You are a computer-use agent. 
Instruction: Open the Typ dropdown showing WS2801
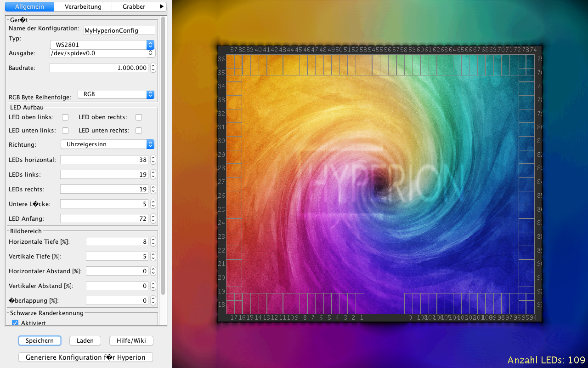102,45
